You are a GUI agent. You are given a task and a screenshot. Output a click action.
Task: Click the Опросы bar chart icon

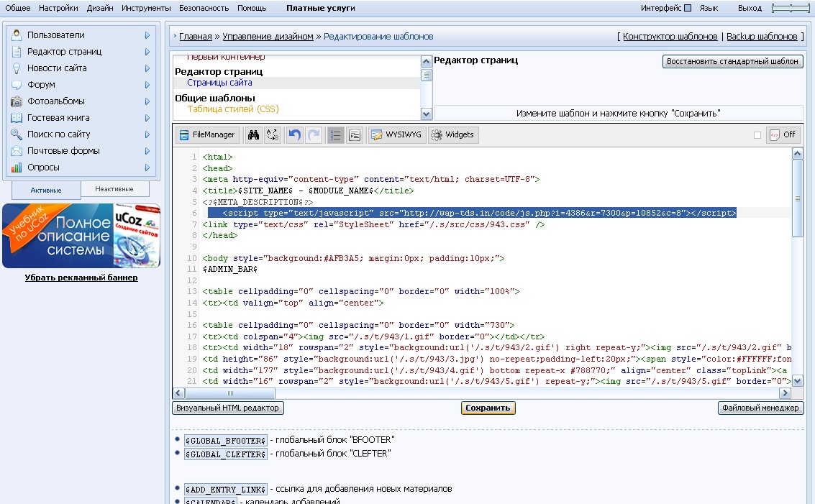[17, 168]
